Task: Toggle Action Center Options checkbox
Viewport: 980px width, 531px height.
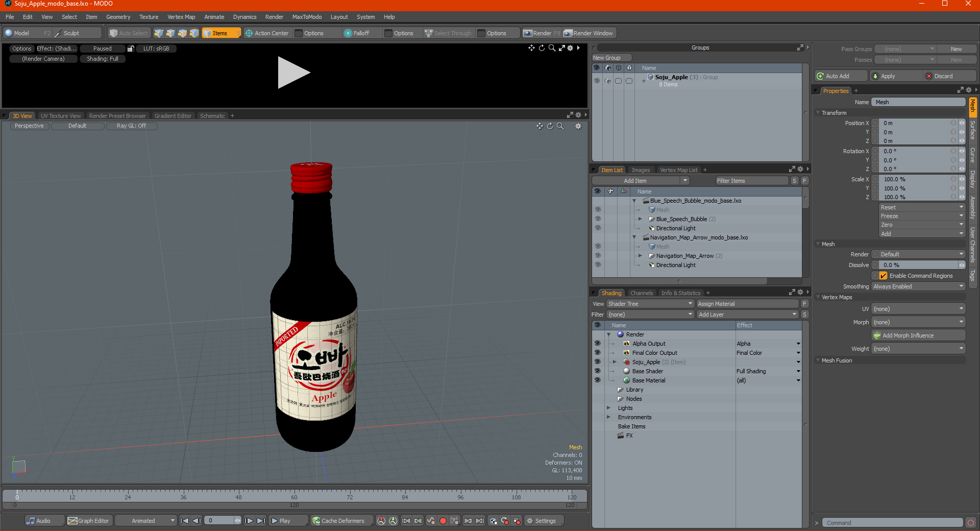Action: click(x=299, y=33)
